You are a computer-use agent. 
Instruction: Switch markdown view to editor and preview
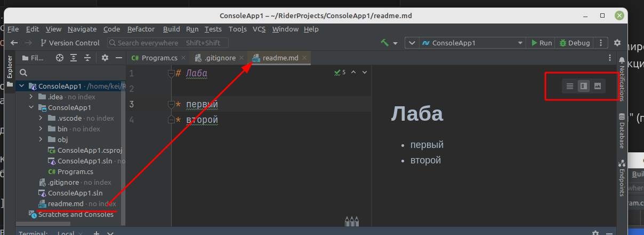coord(584,85)
